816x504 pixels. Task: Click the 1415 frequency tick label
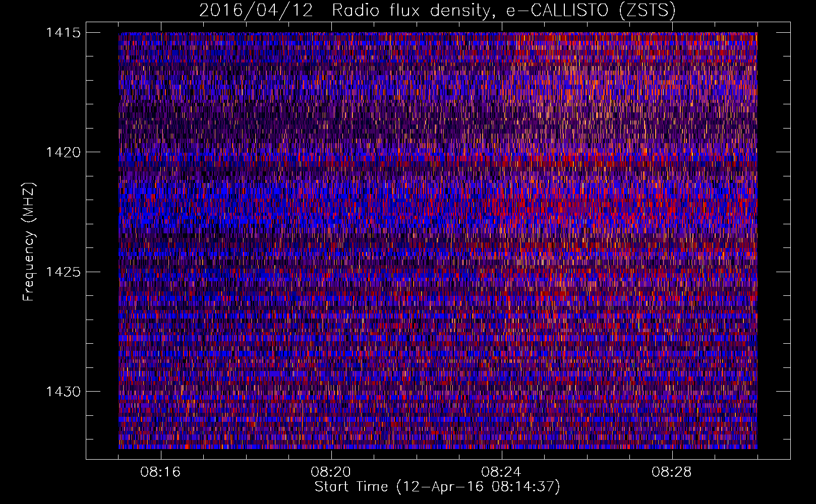[x=63, y=33]
